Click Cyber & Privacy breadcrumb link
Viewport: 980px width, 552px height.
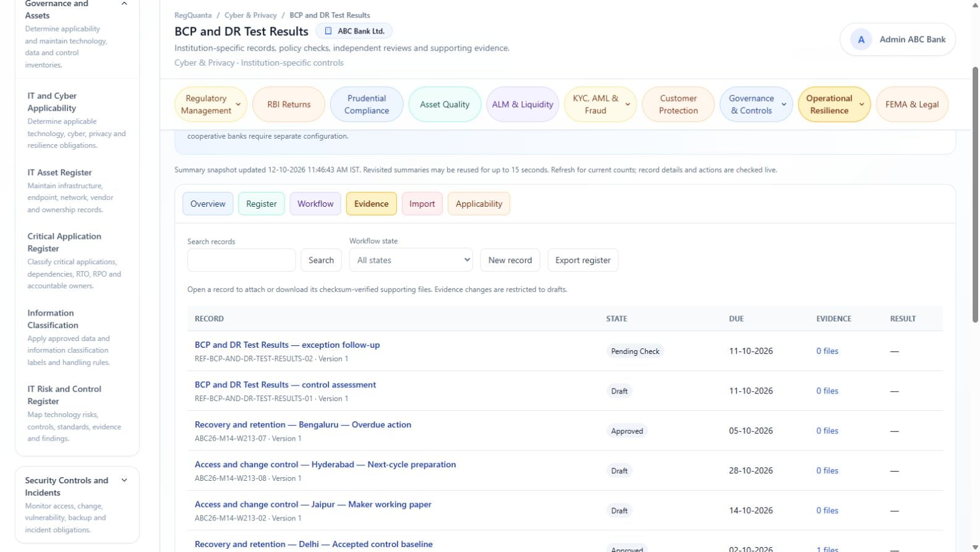click(x=250, y=15)
